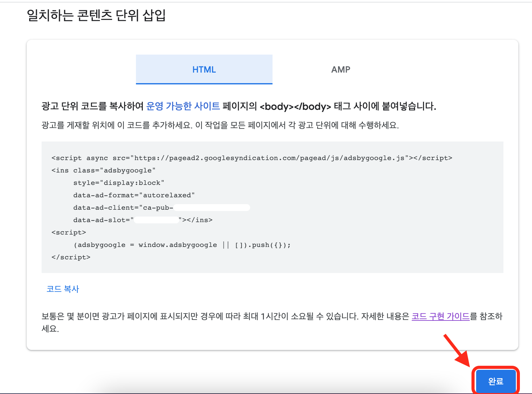Switch to the HTML tab
This screenshot has height=394, width=532.
pos(204,69)
